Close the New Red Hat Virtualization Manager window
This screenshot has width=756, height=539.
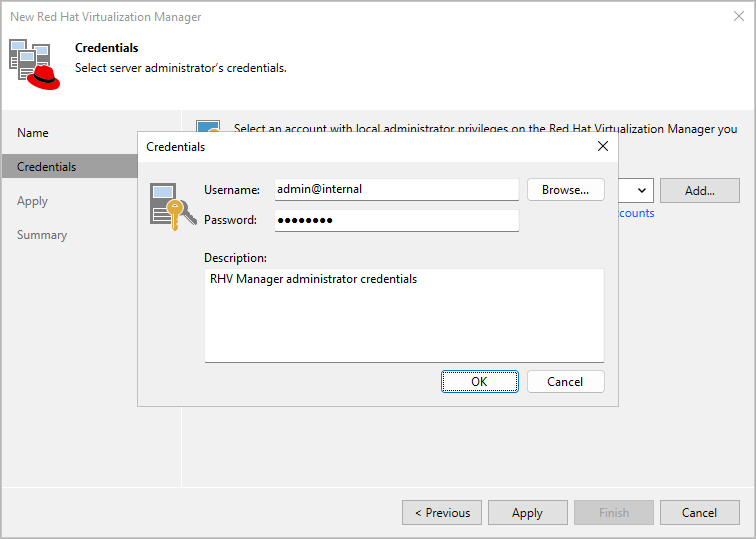(x=738, y=16)
